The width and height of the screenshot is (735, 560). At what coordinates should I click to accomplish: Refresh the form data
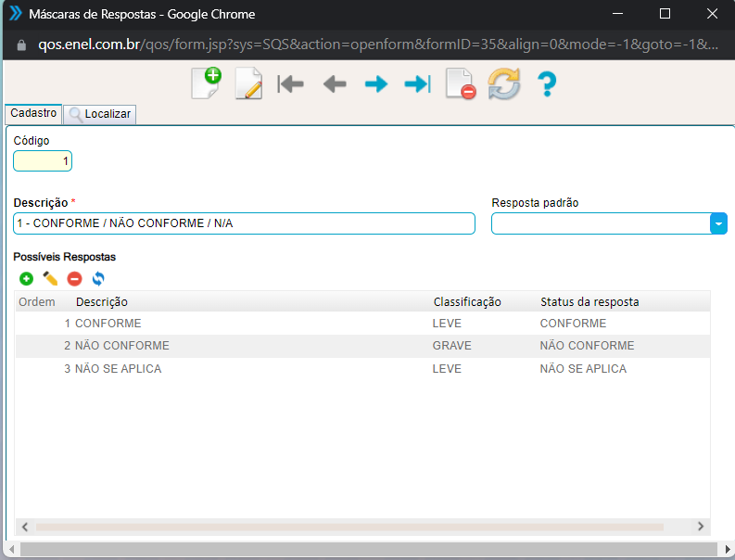pos(503,84)
